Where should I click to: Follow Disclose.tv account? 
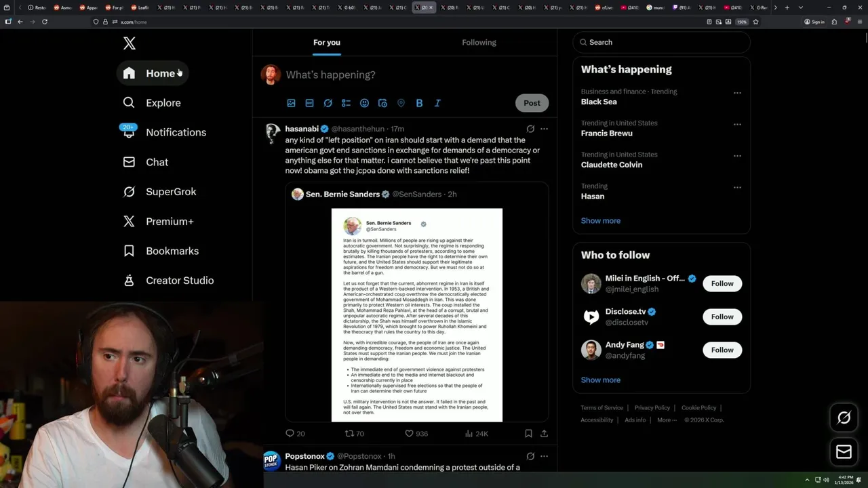click(x=722, y=317)
